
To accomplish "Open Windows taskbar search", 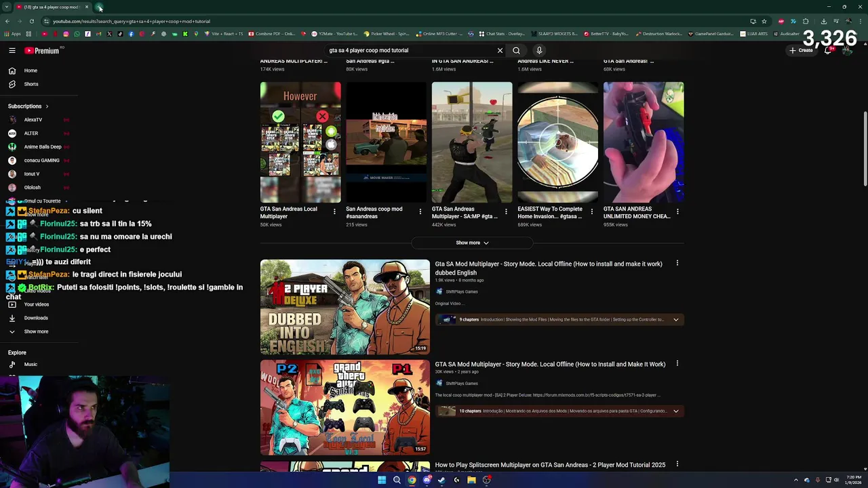I will pos(397,480).
